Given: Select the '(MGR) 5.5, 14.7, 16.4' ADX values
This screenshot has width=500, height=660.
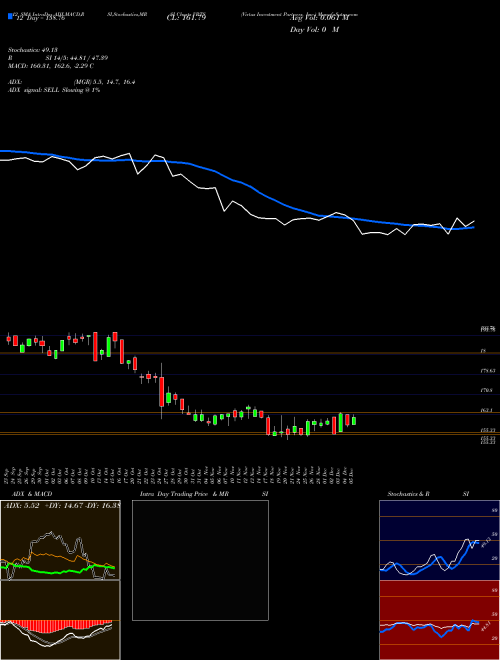Looking at the screenshot, I should point(104,82).
